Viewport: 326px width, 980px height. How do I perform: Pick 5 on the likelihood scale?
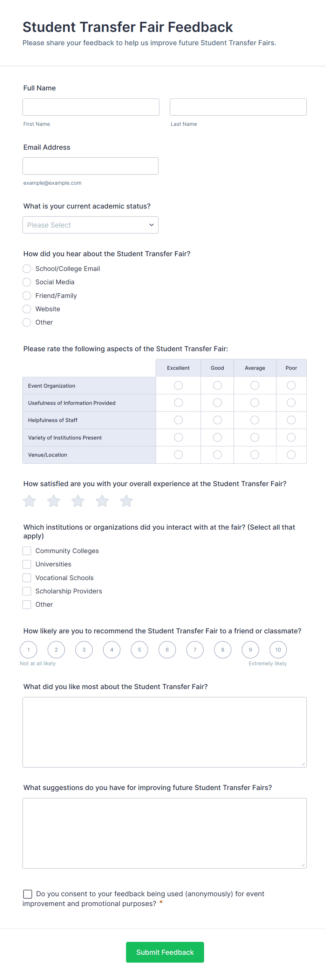139,649
